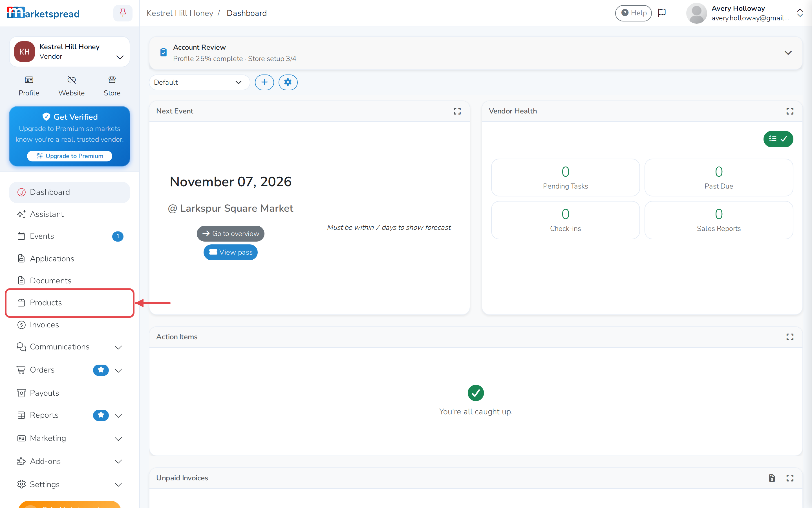The height and width of the screenshot is (508, 812).
Task: Expand the Unpaid Invoices widget fullscreen
Action: (x=790, y=478)
